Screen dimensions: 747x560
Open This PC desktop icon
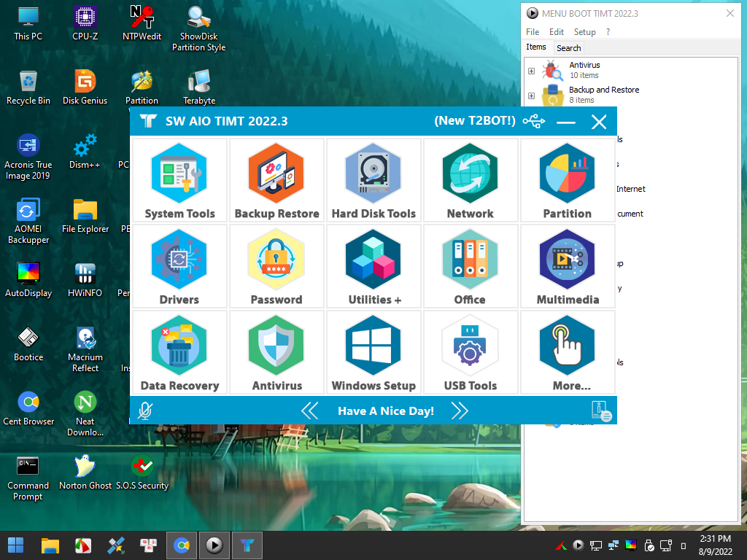coord(28,23)
